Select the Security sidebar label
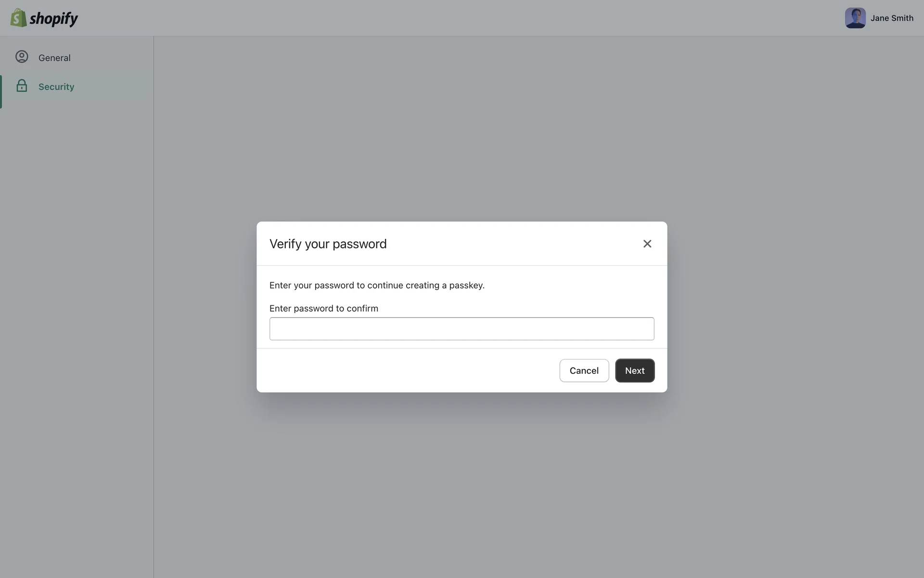 click(56, 87)
